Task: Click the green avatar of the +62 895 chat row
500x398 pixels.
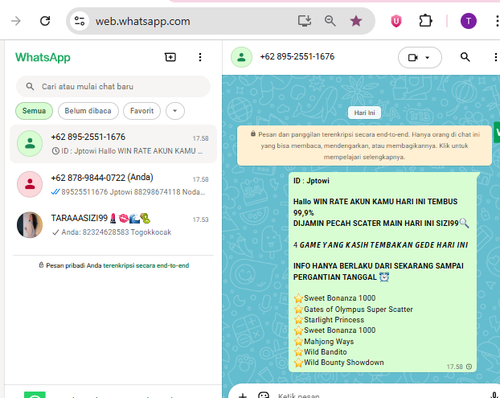Action: pos(30,144)
